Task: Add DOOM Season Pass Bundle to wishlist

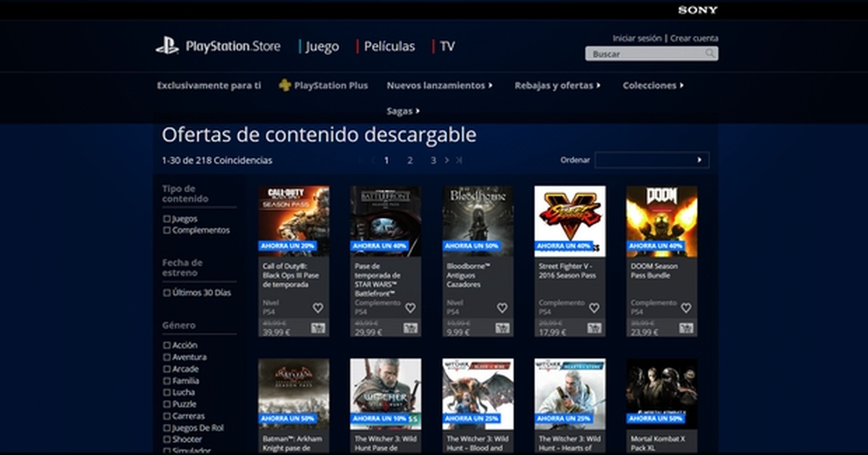Action: click(686, 308)
